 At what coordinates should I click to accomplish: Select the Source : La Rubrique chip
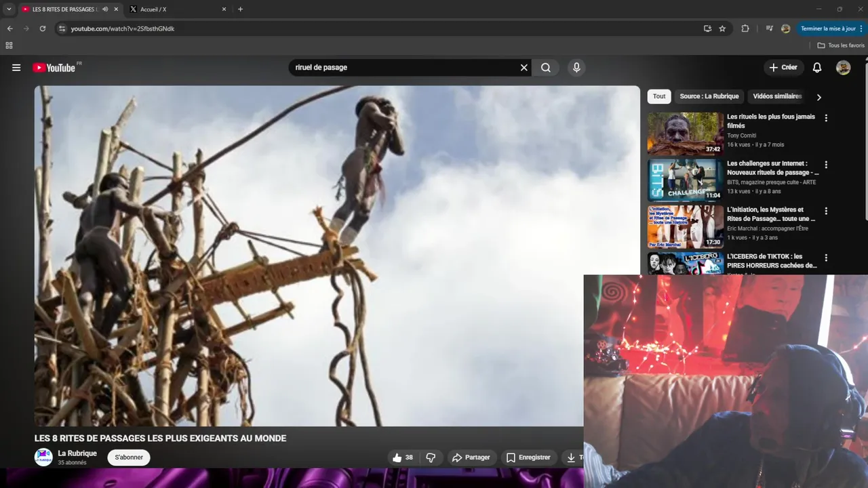pyautogui.click(x=709, y=96)
